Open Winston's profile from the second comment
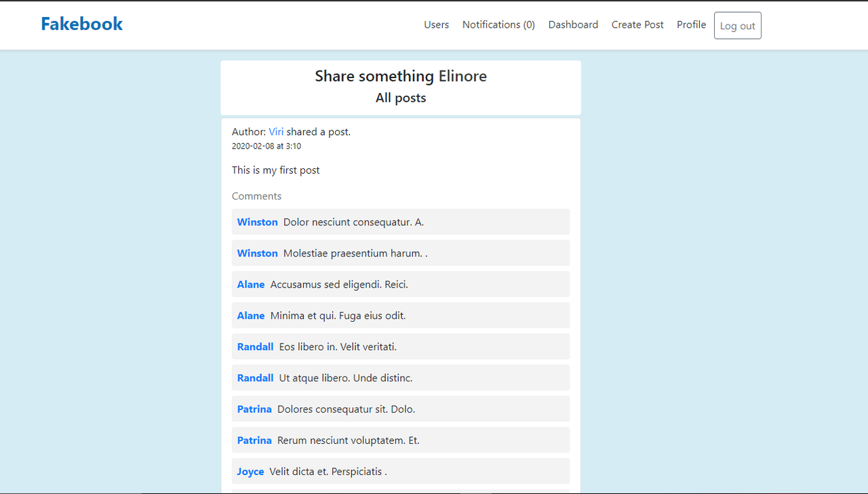This screenshot has height=494, width=868. click(x=257, y=253)
